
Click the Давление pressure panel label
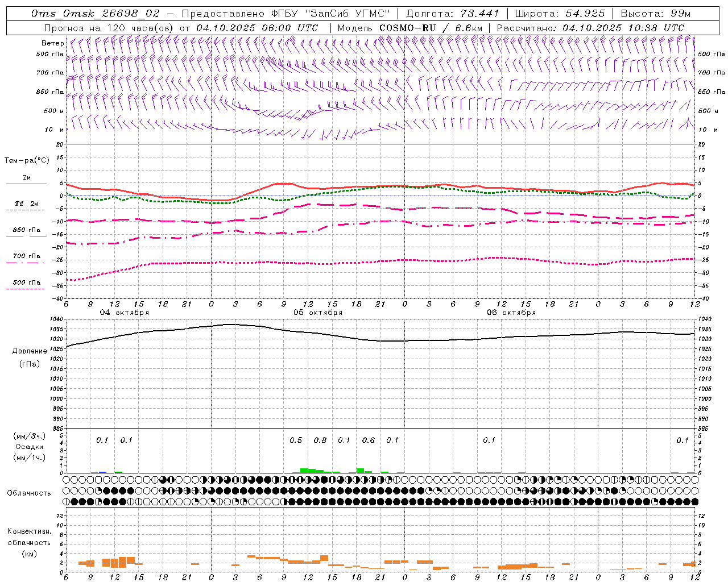coord(30,351)
